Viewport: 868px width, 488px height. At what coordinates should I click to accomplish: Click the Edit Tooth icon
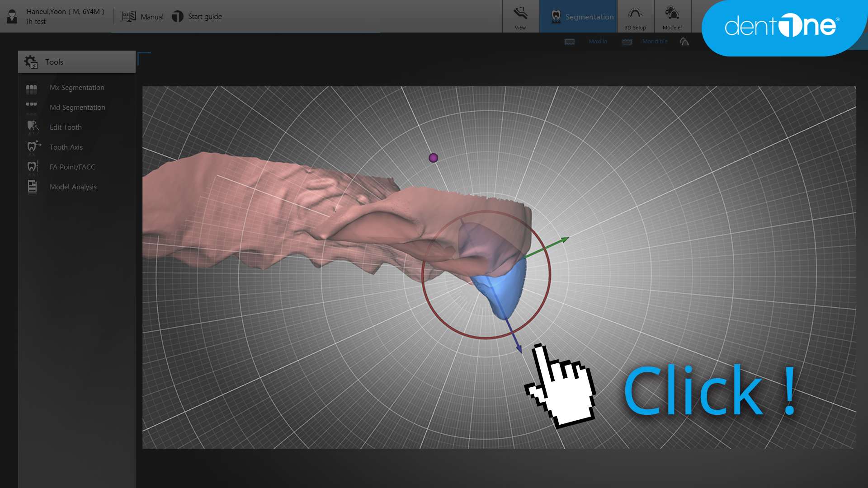(x=32, y=127)
